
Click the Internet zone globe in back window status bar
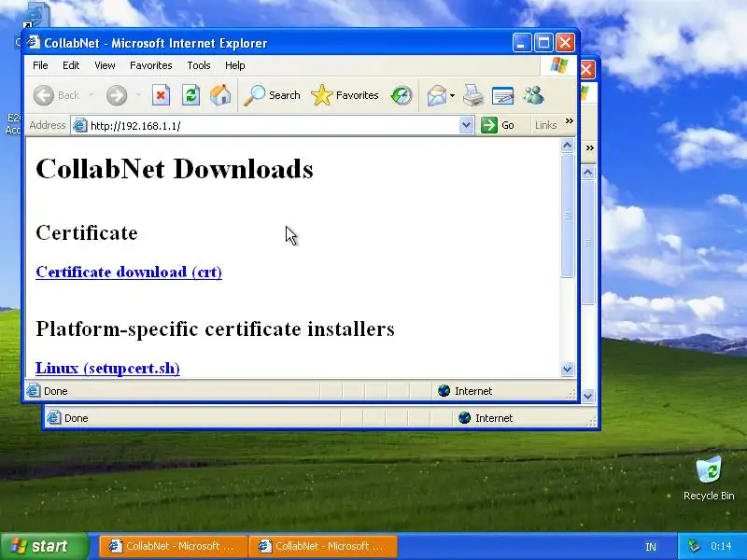coord(464,418)
